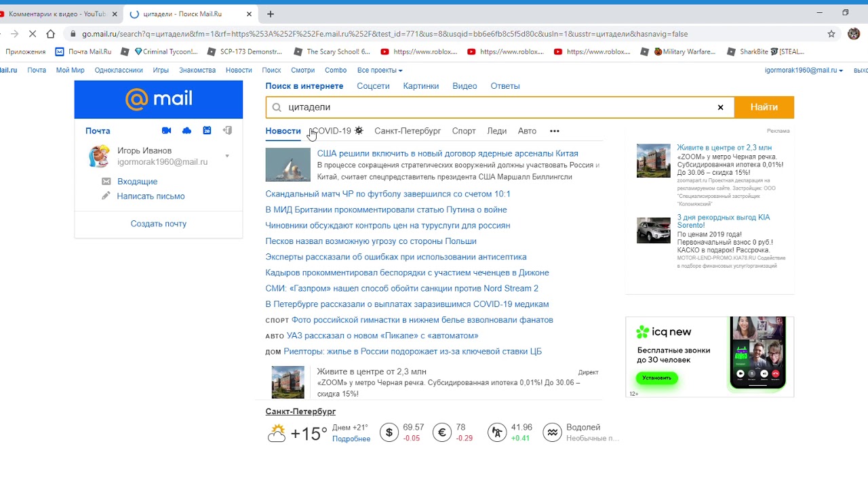The image size is (868, 488).
Task: Expand the Все проекты dropdown
Action: pyautogui.click(x=380, y=70)
